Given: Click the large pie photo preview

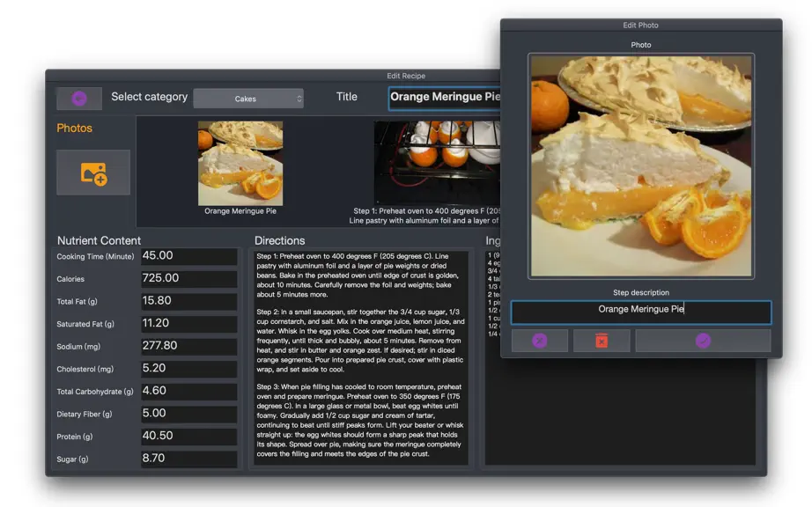Looking at the screenshot, I should 641,166.
